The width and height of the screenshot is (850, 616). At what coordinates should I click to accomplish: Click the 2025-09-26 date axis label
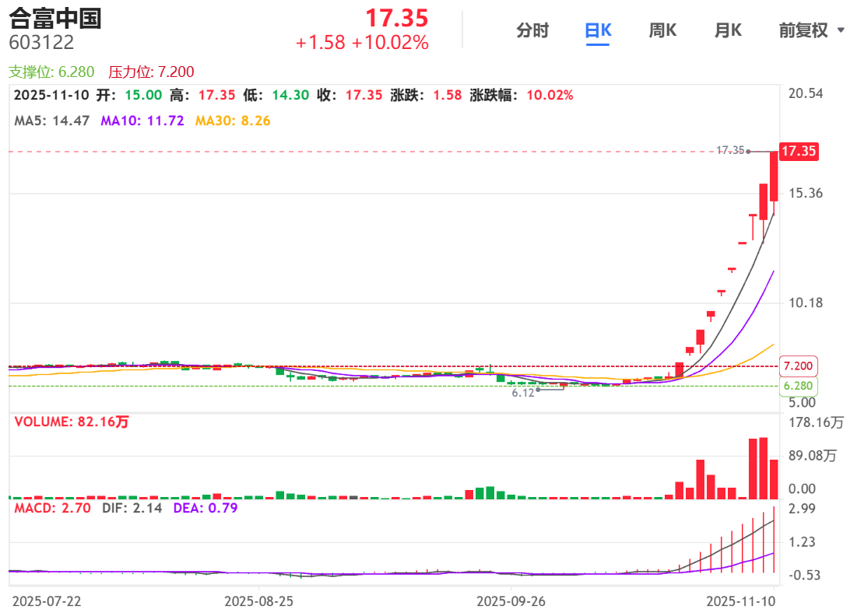[511, 601]
